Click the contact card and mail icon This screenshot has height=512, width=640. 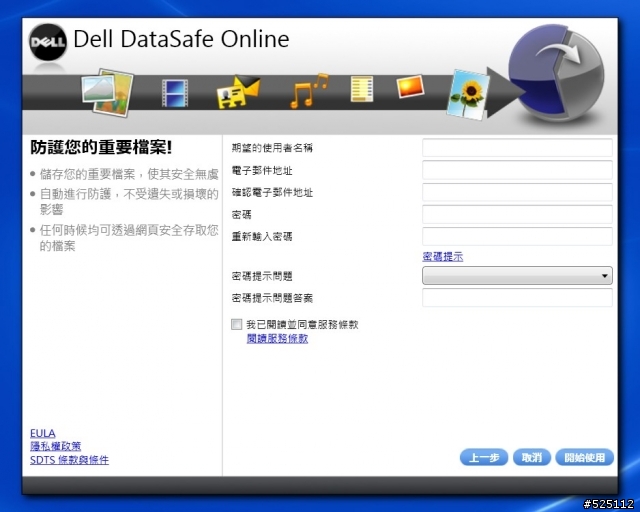(238, 91)
